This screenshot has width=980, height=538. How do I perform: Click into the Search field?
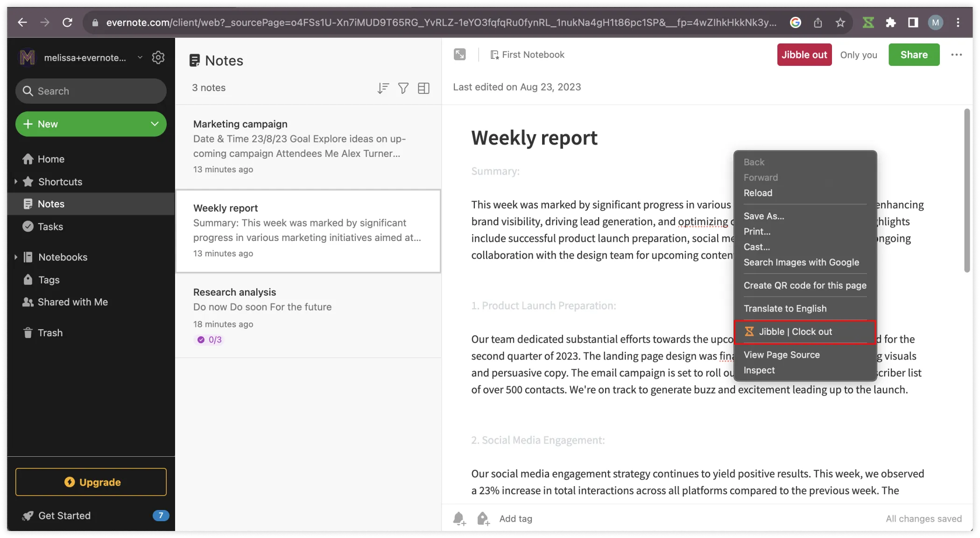[x=91, y=91]
